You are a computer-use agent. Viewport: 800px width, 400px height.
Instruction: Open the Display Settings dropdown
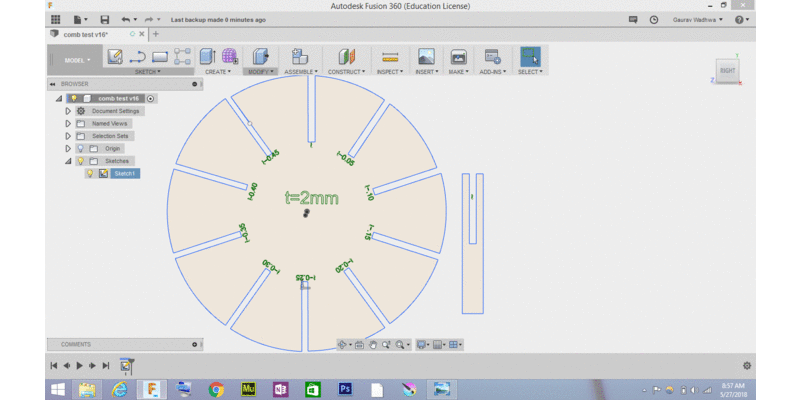click(422, 345)
